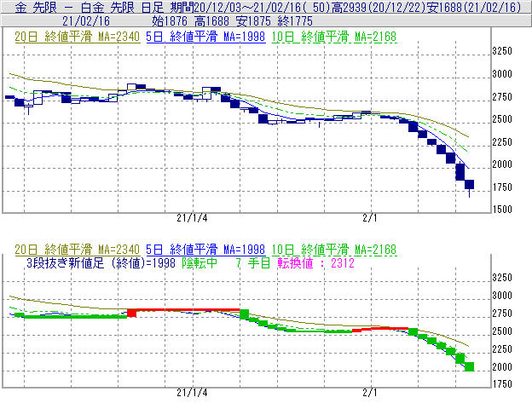This screenshot has width=532, height=403.
Task: Click the 高2939(20/12/22) high value in the title
Action: [379, 8]
